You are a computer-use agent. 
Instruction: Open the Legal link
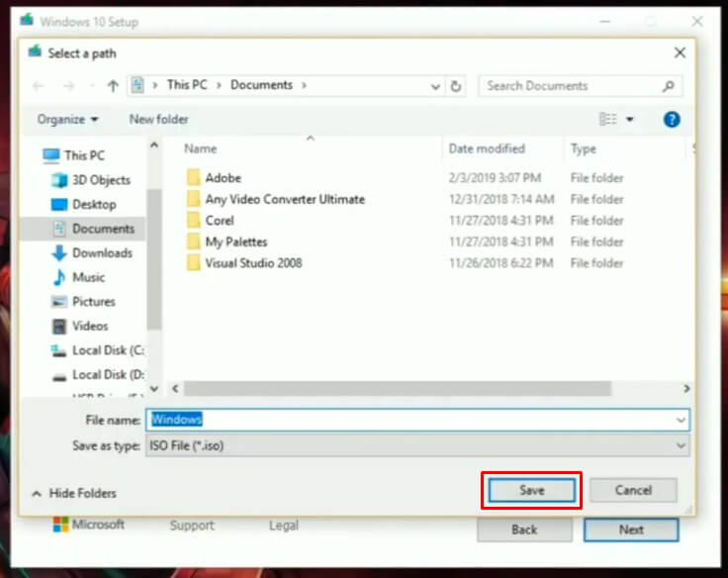coord(284,526)
